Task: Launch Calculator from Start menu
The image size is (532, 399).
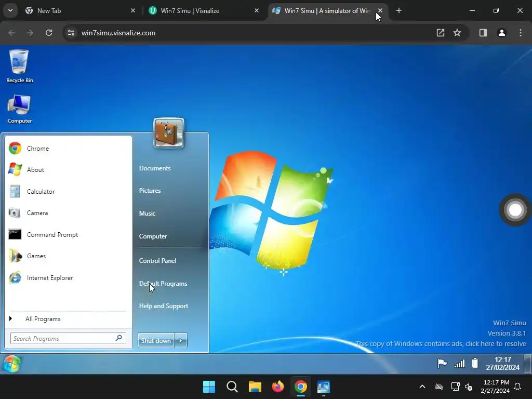Action: tap(68, 191)
